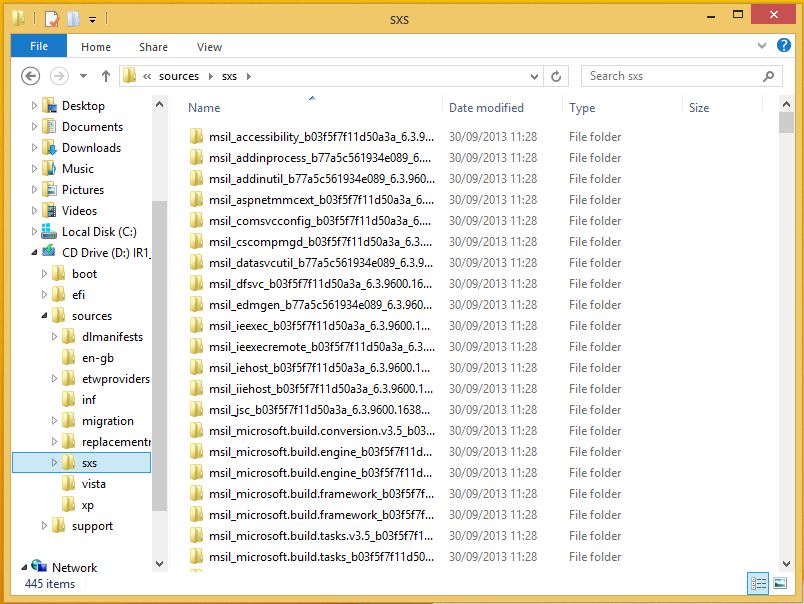Screen dimensions: 804x604
Task: Expand the dlmanifests folder node
Action: click(54, 337)
